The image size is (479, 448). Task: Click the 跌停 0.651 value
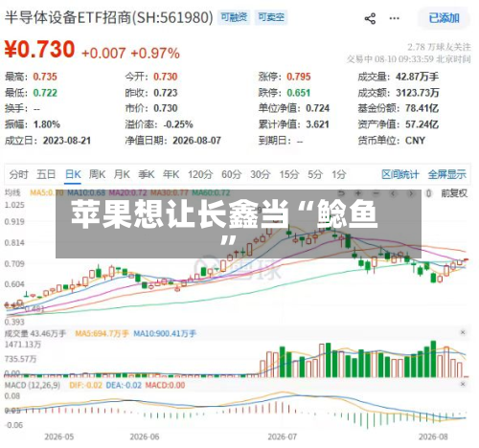click(299, 93)
